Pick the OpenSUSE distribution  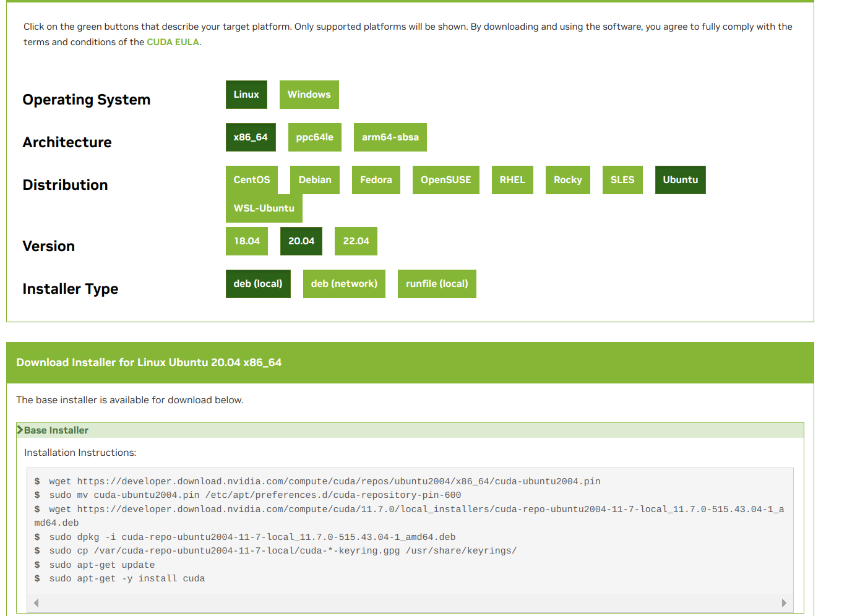pyautogui.click(x=445, y=180)
